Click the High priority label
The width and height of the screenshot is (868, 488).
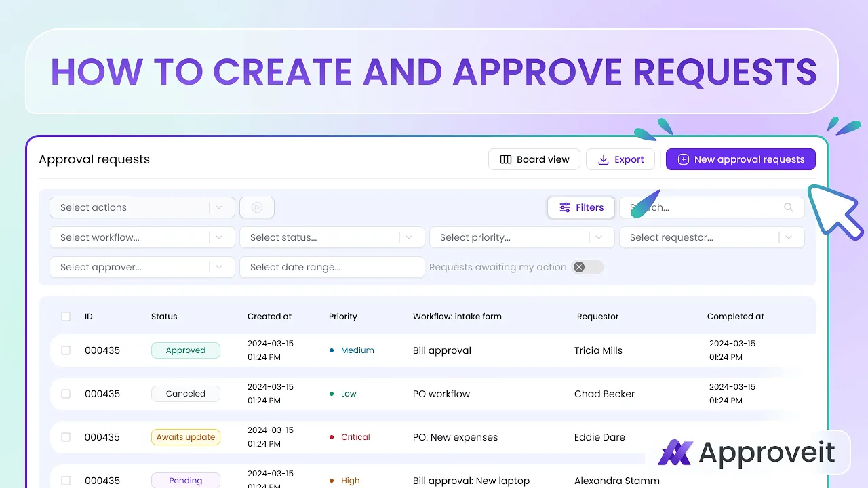(x=351, y=481)
